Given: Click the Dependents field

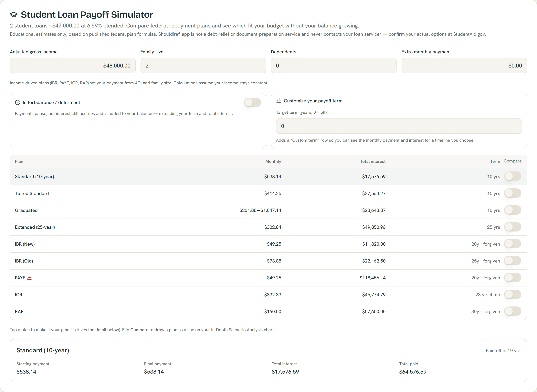Looking at the screenshot, I should tap(333, 66).
